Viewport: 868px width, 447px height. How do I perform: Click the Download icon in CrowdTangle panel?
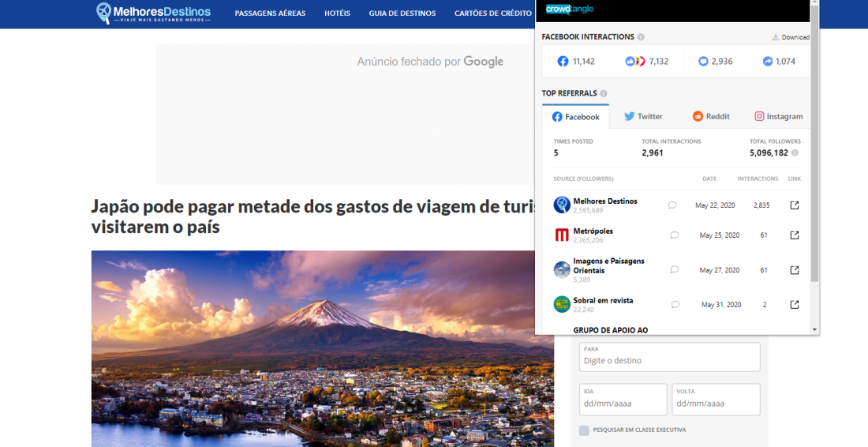tap(776, 37)
